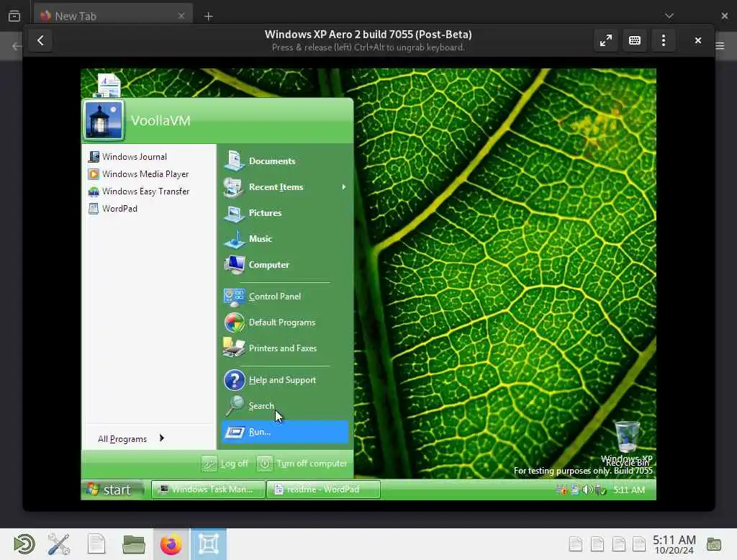Click the Boxes VM app icon in host panel
Image resolution: width=737 pixels, height=560 pixels.
point(209,544)
